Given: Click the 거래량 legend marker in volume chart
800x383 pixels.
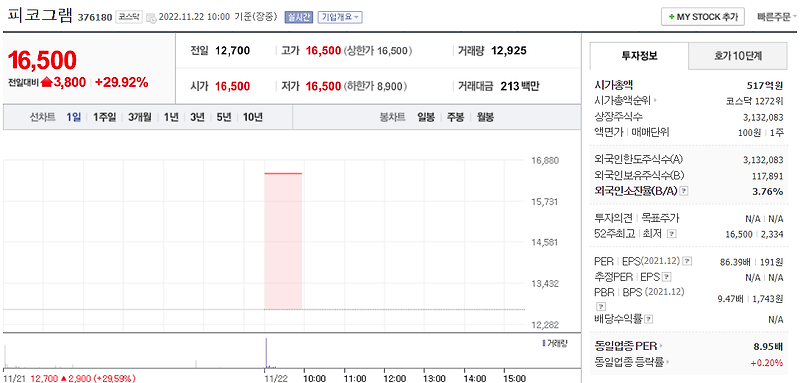Looking at the screenshot, I should coord(543,343).
